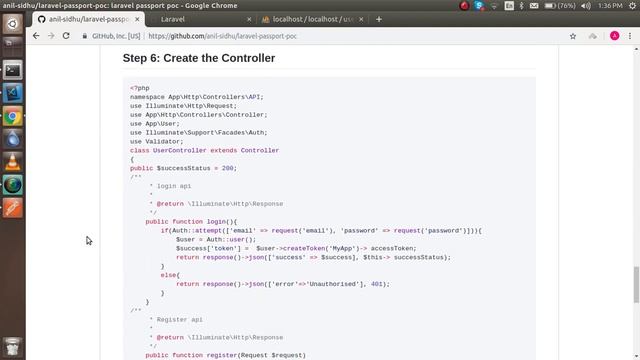
Task: Click the '* Register api' comment line
Action: coord(176,320)
